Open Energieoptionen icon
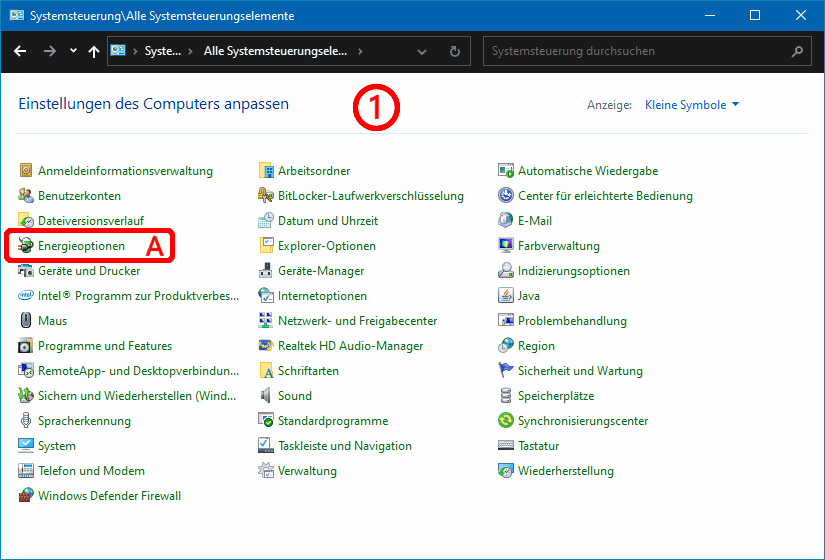Image resolution: width=825 pixels, height=560 pixels. pos(27,246)
